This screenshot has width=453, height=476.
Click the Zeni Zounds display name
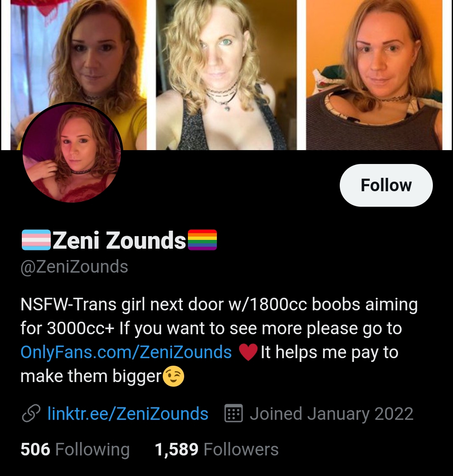tap(119, 240)
